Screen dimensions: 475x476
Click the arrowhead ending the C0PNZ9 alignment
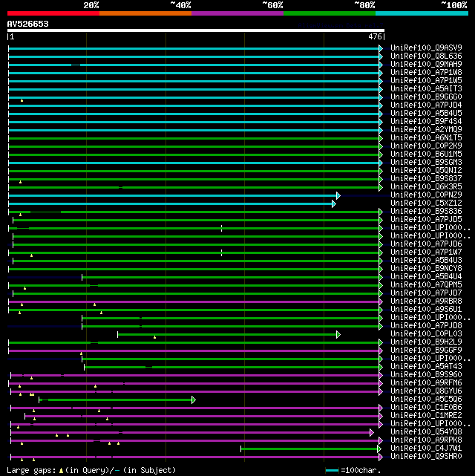[x=338, y=195]
